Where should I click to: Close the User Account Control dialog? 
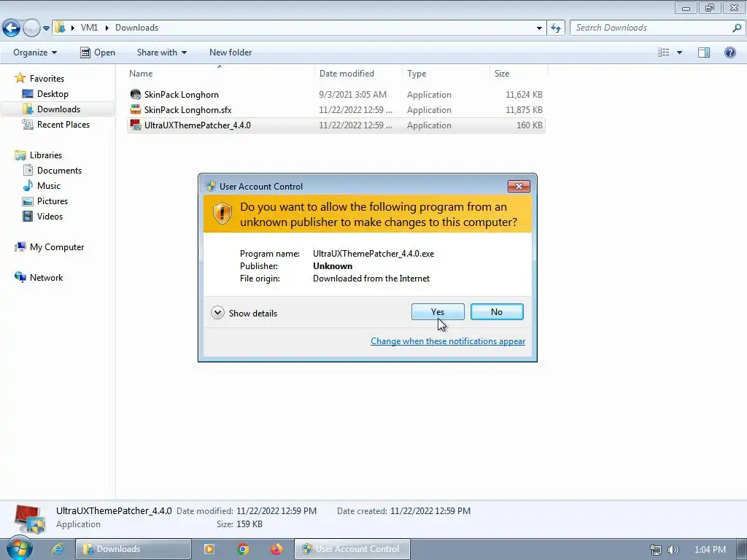coord(519,186)
